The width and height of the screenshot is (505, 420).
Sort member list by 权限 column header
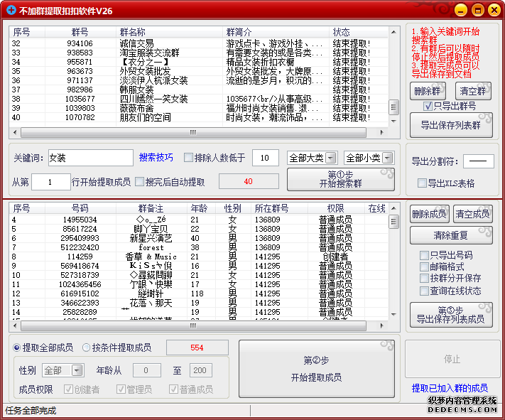coord(336,208)
